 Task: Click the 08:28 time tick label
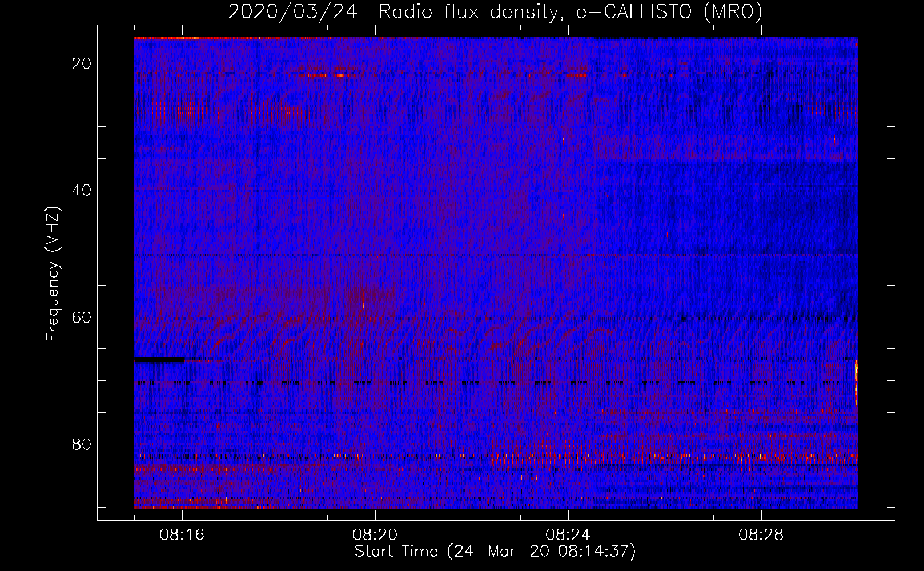(x=761, y=535)
